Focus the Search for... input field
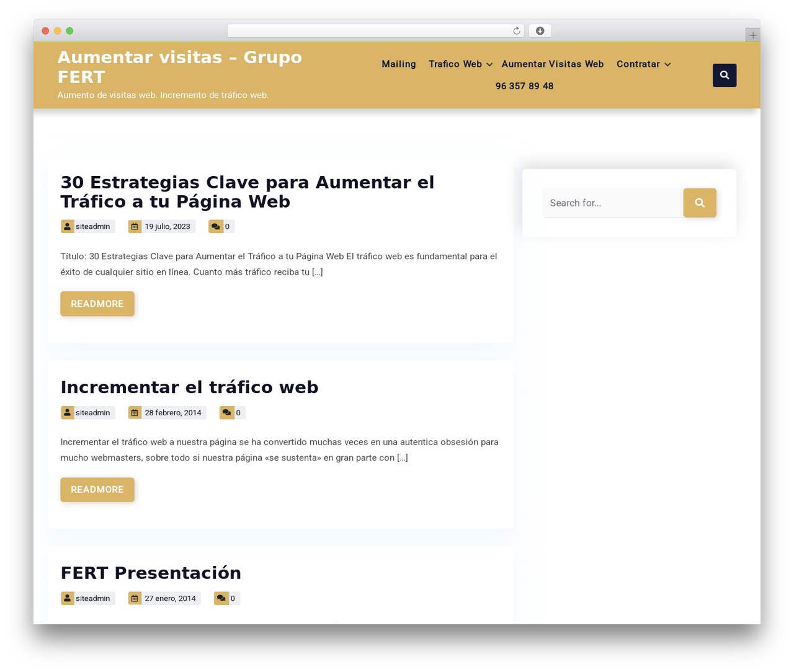Image resolution: width=794 pixels, height=672 pixels. pos(613,203)
